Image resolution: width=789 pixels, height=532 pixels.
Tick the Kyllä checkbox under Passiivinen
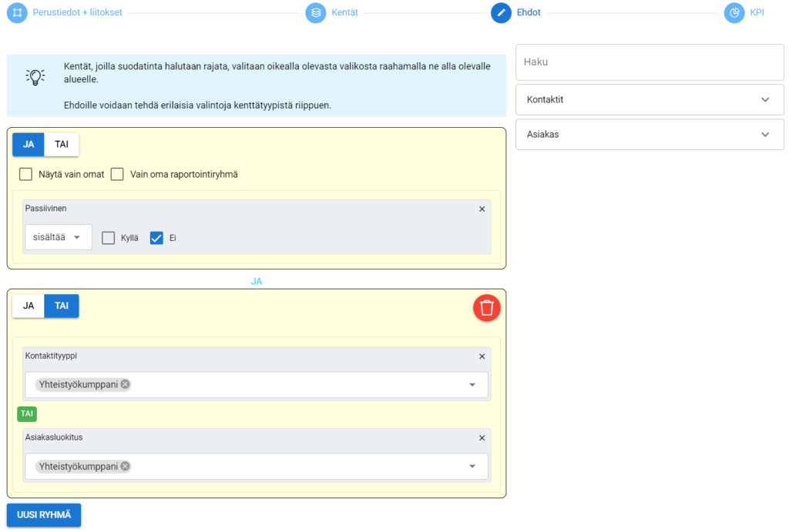109,238
